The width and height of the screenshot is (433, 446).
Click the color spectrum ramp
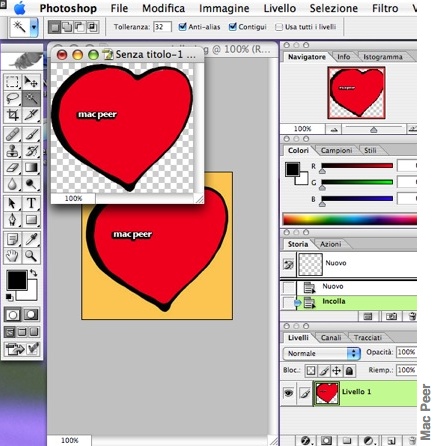(x=350, y=220)
